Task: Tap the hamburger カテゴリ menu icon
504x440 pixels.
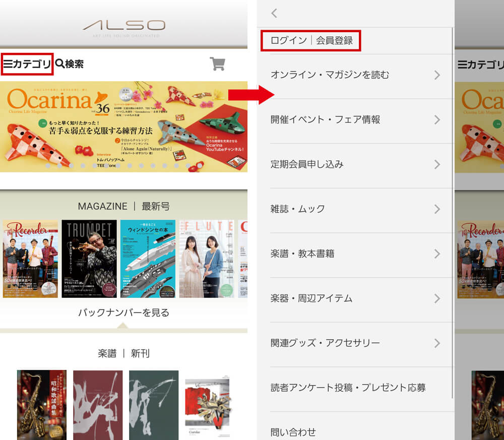Action: [8, 64]
